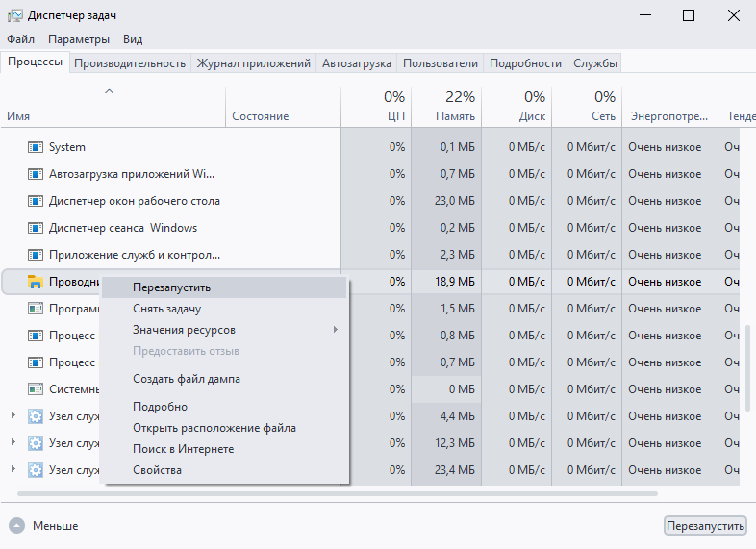
Task: Switch to the Журнал приложений tab
Action: coord(254,63)
